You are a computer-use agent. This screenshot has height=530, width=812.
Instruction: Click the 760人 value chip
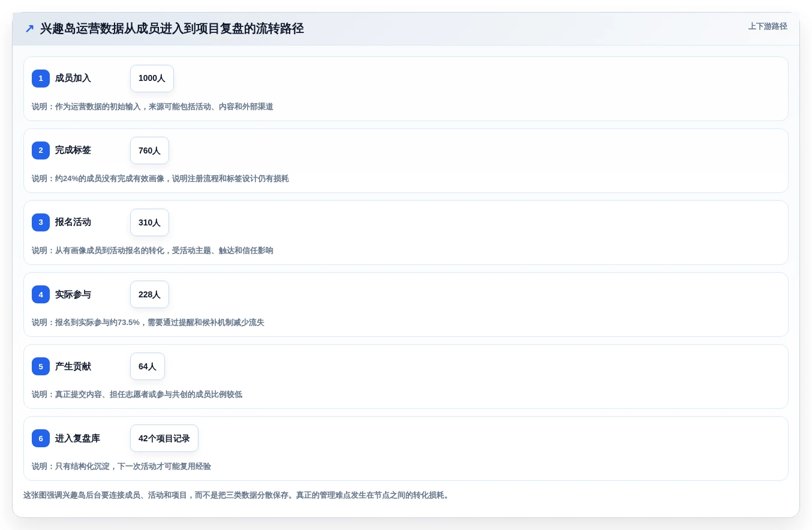pyautogui.click(x=149, y=150)
